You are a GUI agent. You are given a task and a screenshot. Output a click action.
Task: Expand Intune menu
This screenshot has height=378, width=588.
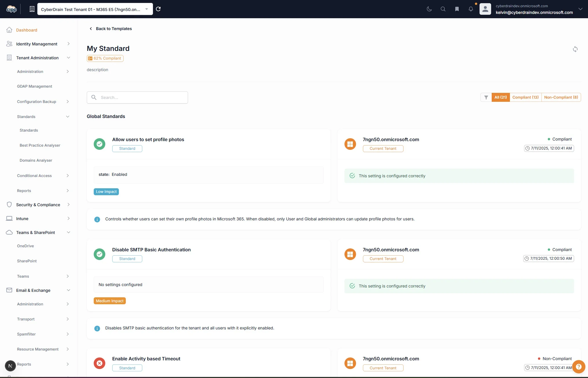(38, 218)
